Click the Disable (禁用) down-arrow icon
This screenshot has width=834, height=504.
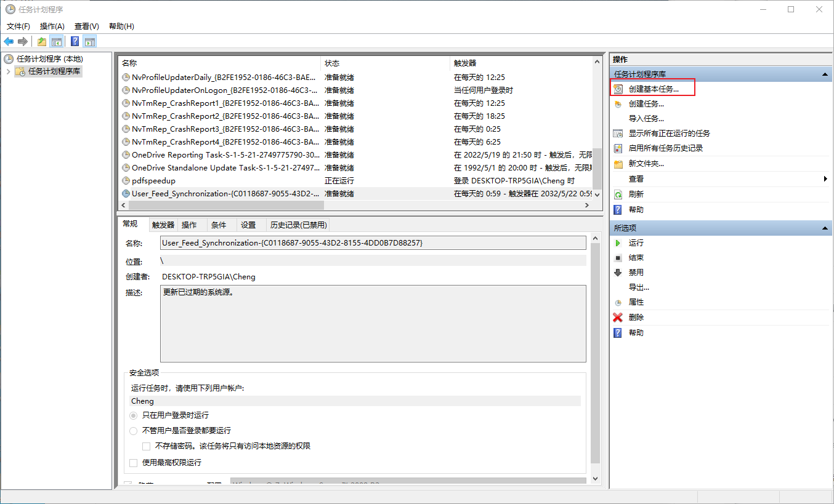(618, 273)
